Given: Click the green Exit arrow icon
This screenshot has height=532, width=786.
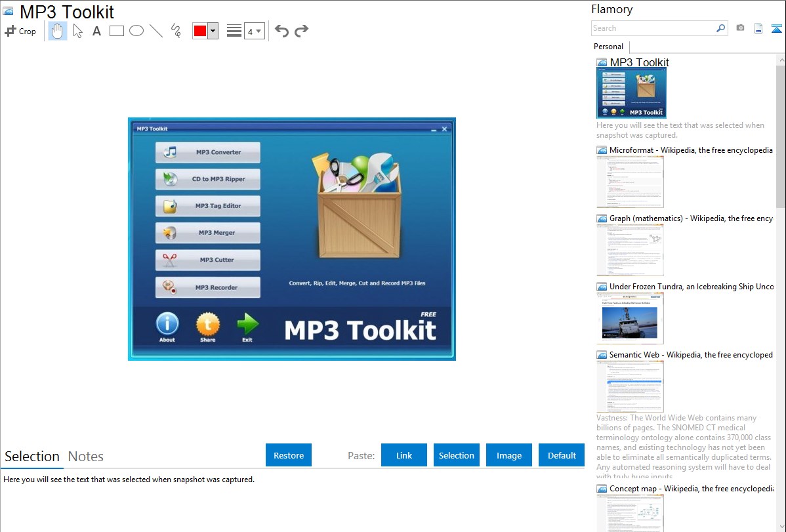Looking at the screenshot, I should (247, 324).
